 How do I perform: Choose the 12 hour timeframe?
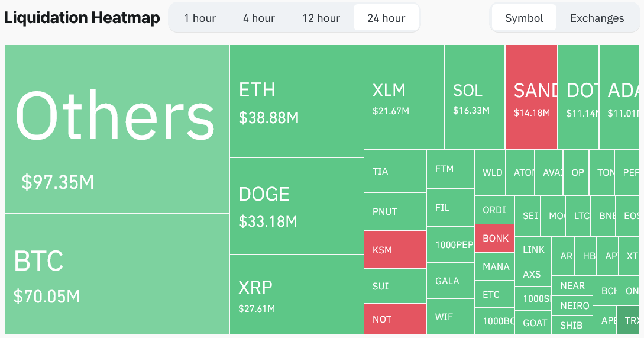point(321,18)
